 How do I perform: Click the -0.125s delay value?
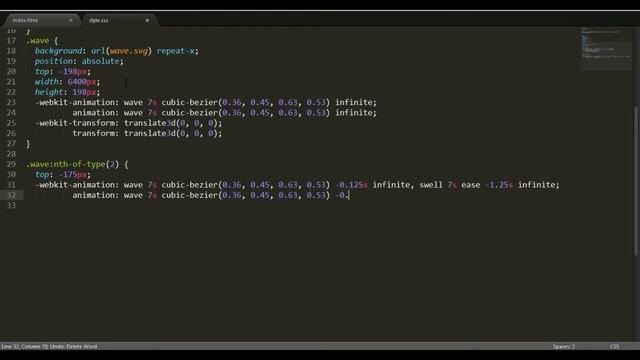351,185
